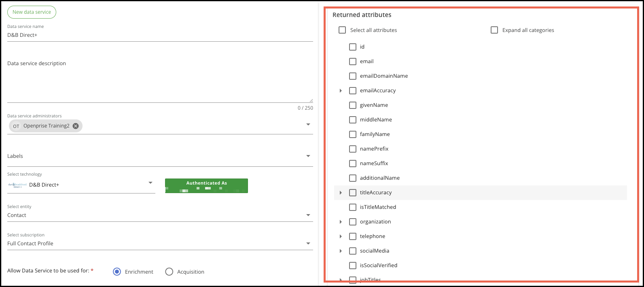
Task: Click the Full Contact Profile subscription value
Action: pos(30,244)
